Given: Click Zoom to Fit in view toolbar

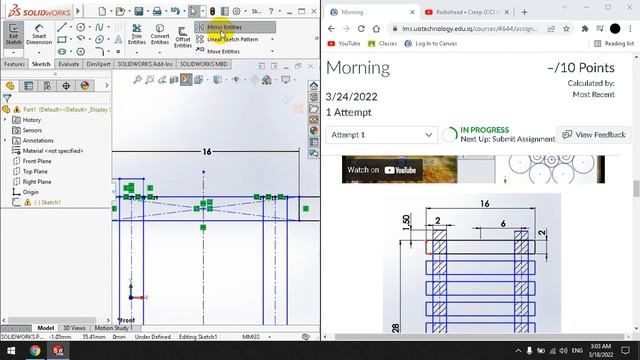Looking at the screenshot, I should point(137,80).
